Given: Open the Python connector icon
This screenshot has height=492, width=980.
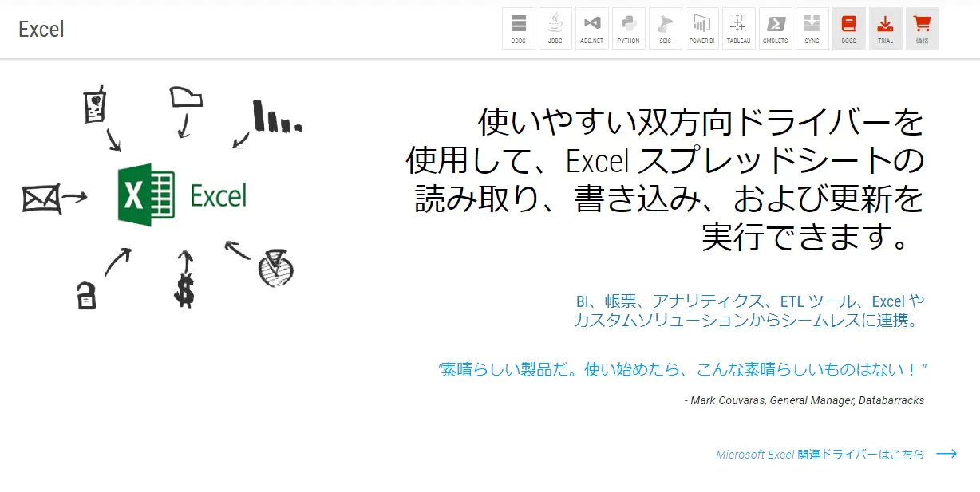Looking at the screenshot, I should pos(629,29).
